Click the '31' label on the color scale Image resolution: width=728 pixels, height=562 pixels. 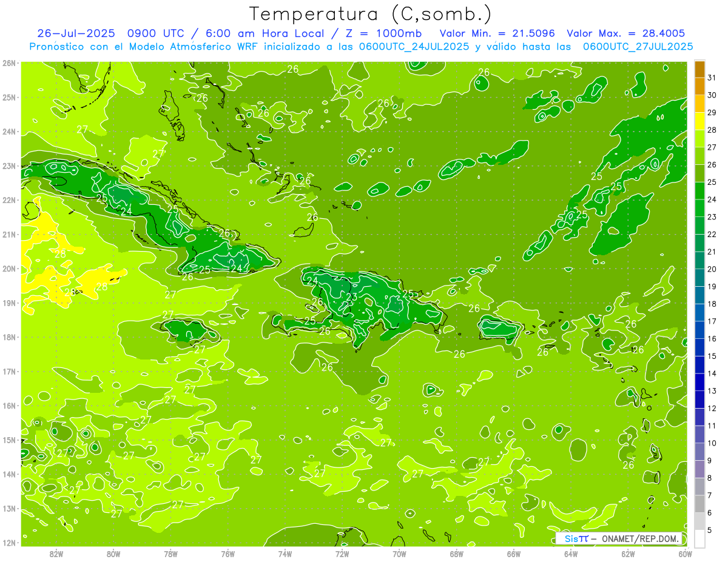712,78
